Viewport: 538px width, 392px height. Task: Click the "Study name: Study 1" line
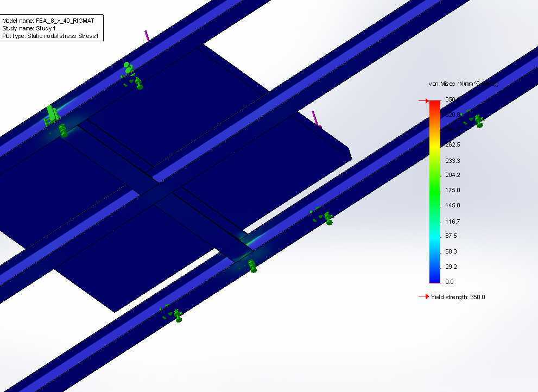coord(29,28)
